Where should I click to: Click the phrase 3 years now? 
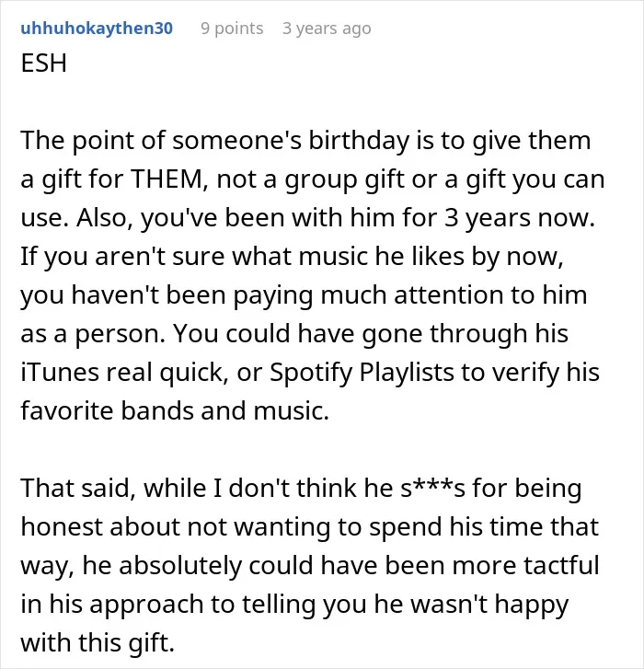[x=520, y=218]
